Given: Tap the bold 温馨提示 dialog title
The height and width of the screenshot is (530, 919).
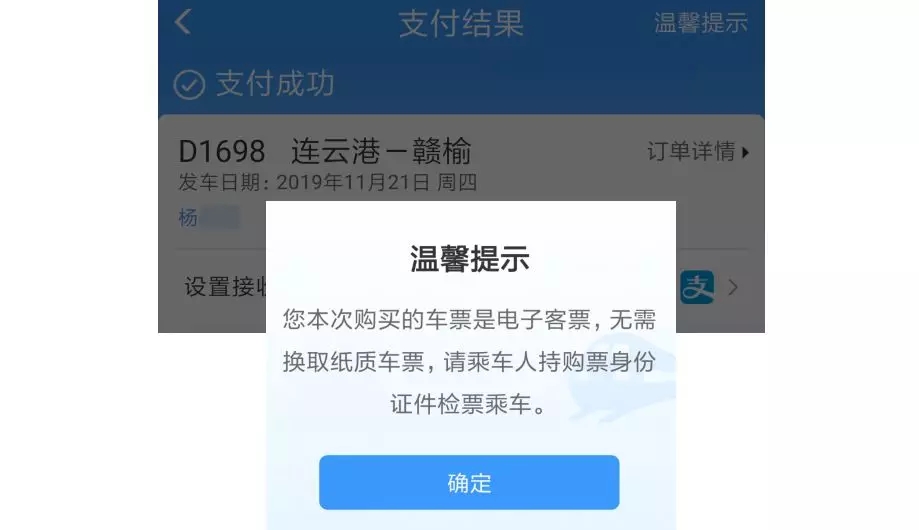Looking at the screenshot, I should (469, 259).
